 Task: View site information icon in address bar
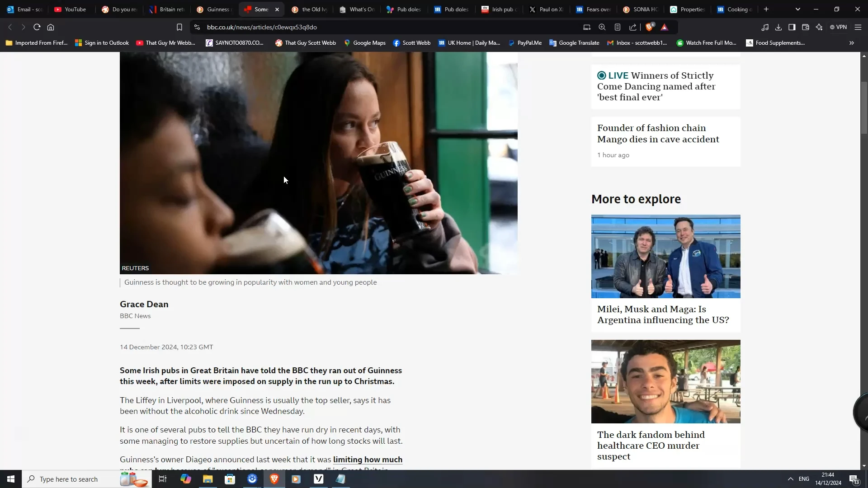[197, 27]
